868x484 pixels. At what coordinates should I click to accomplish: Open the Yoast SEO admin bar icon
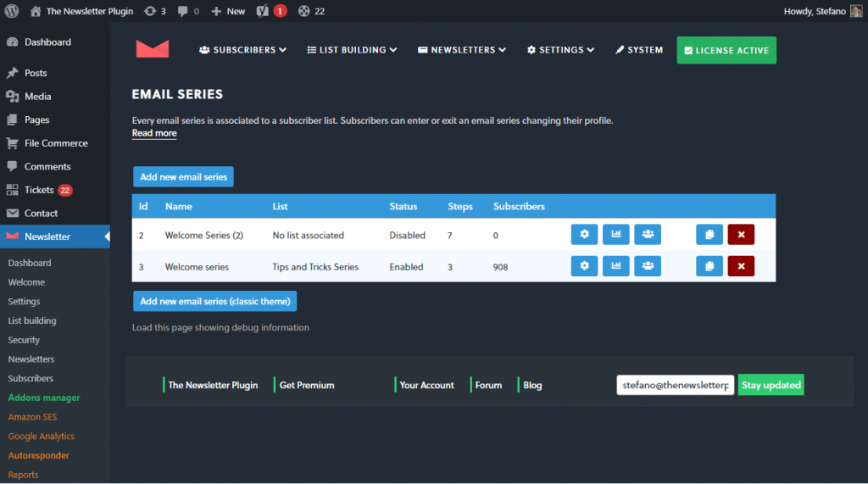(270, 11)
